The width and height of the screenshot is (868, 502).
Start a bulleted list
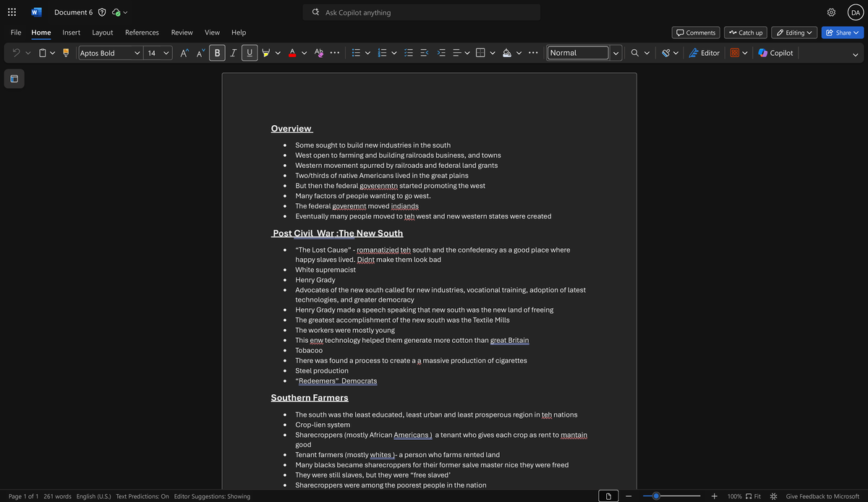point(355,53)
